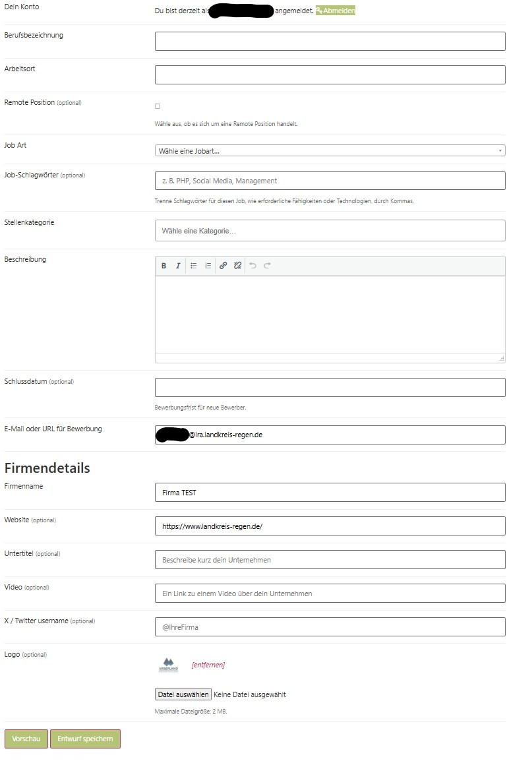Click Entwurf speichern to save the draft
This screenshot has width=532, height=763.
85,739
